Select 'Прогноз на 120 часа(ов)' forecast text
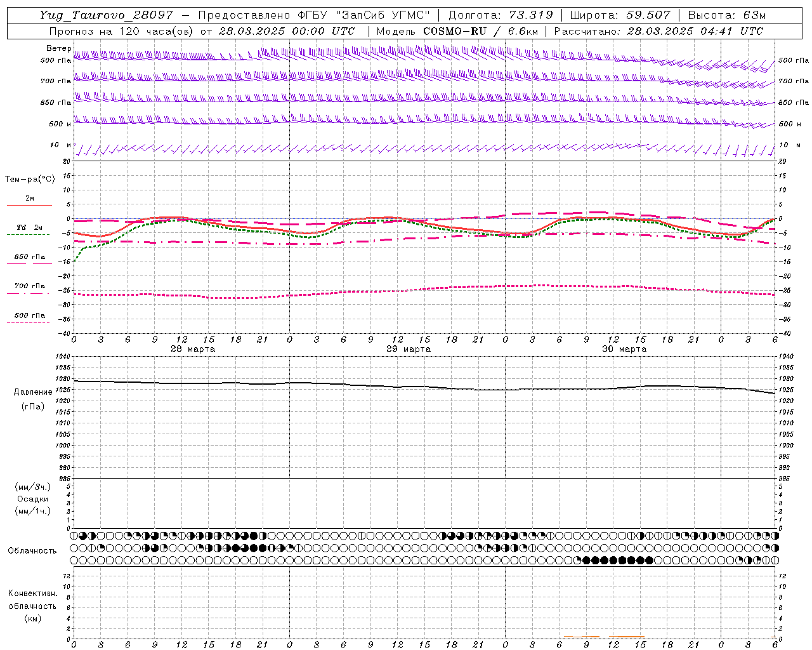Viewport: 812px width, 650px height. click(x=121, y=31)
